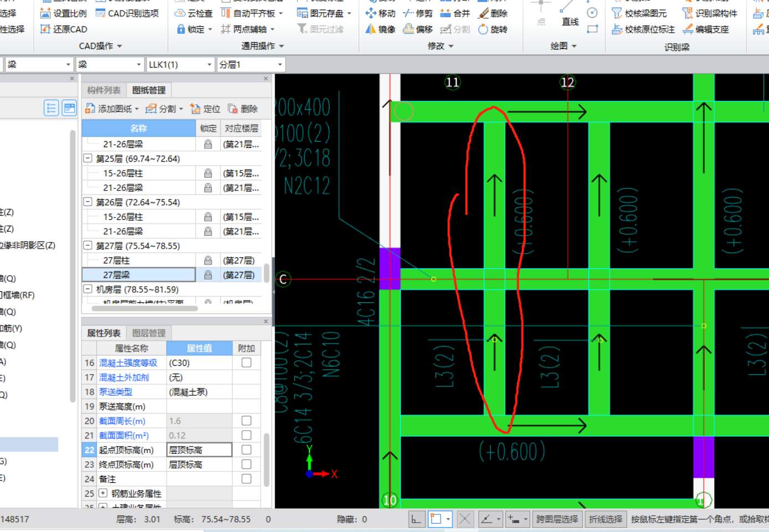Viewport: 769px width, 532px height.
Task: Select 27层梁 drawing row
Action: pyautogui.click(x=172, y=275)
